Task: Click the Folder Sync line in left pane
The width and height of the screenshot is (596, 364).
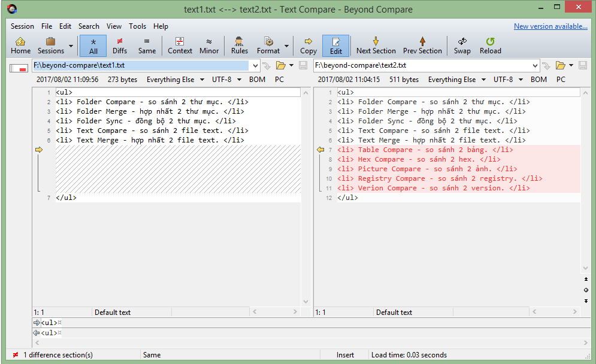Action: pyautogui.click(x=179, y=121)
